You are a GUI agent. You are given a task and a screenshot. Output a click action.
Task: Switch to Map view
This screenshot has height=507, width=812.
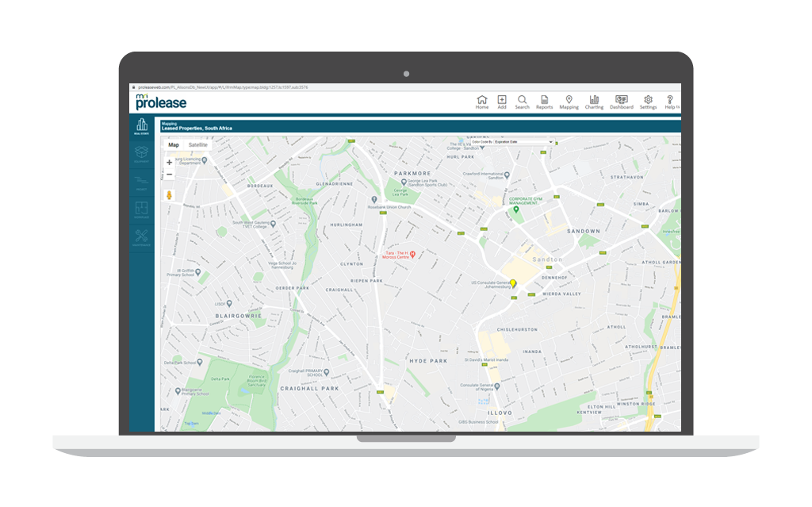tap(174, 145)
